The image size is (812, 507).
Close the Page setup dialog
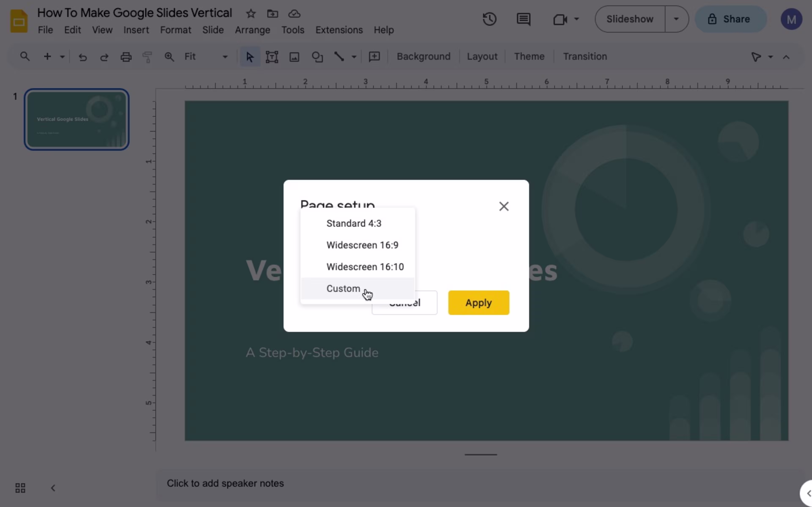(x=504, y=206)
